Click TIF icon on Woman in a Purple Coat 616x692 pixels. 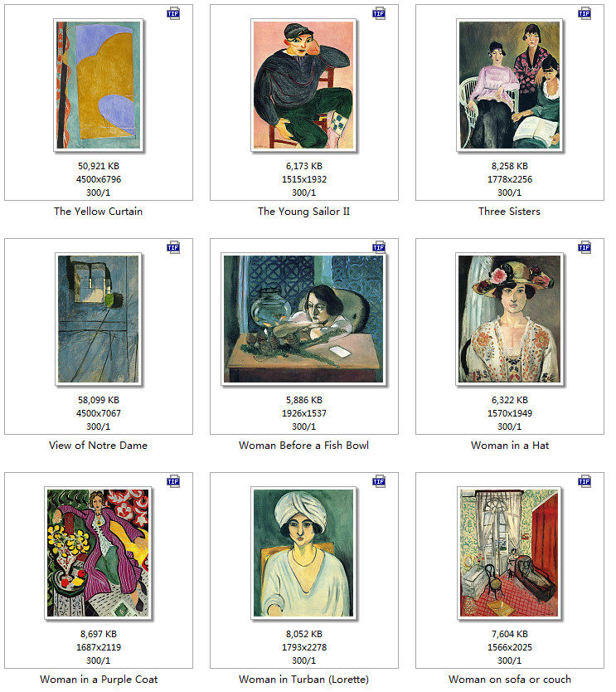(x=173, y=481)
